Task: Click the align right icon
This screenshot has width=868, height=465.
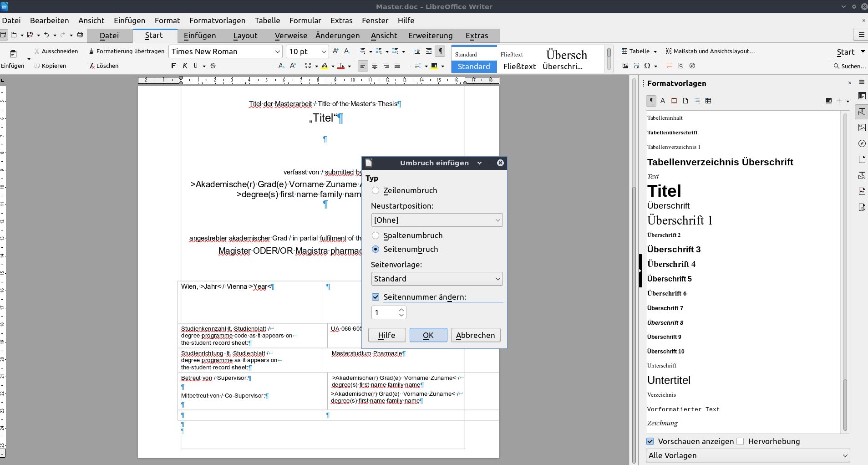Action: 386,66
